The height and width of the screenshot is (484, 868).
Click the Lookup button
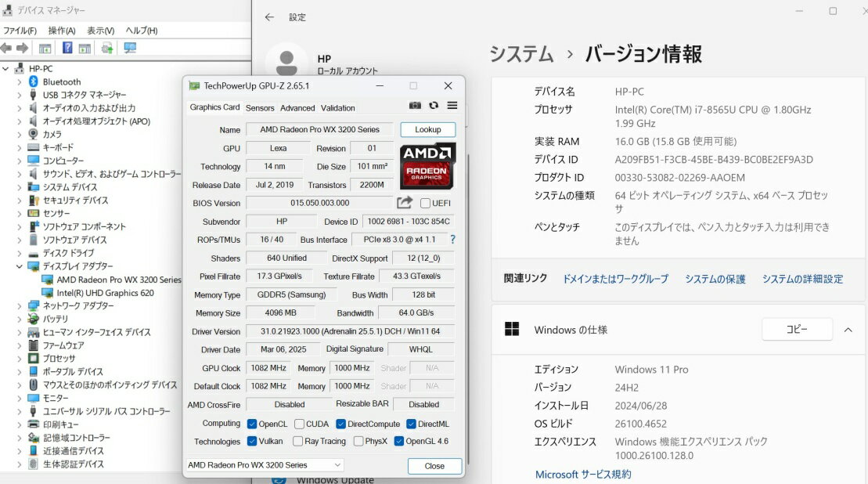(427, 129)
